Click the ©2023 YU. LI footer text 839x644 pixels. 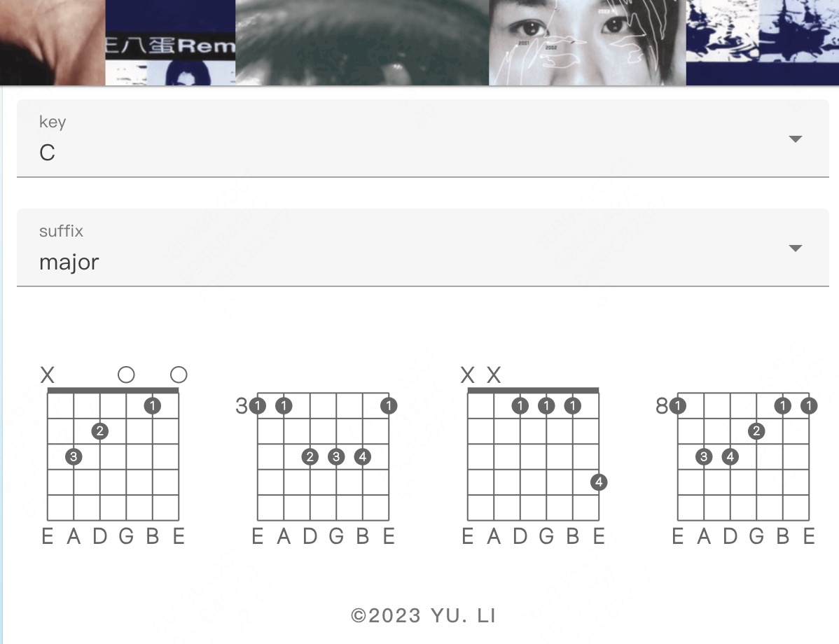pos(423,616)
